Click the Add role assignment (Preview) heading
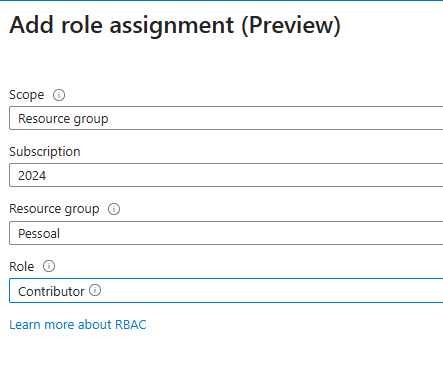The image size is (443, 378). 175,25
